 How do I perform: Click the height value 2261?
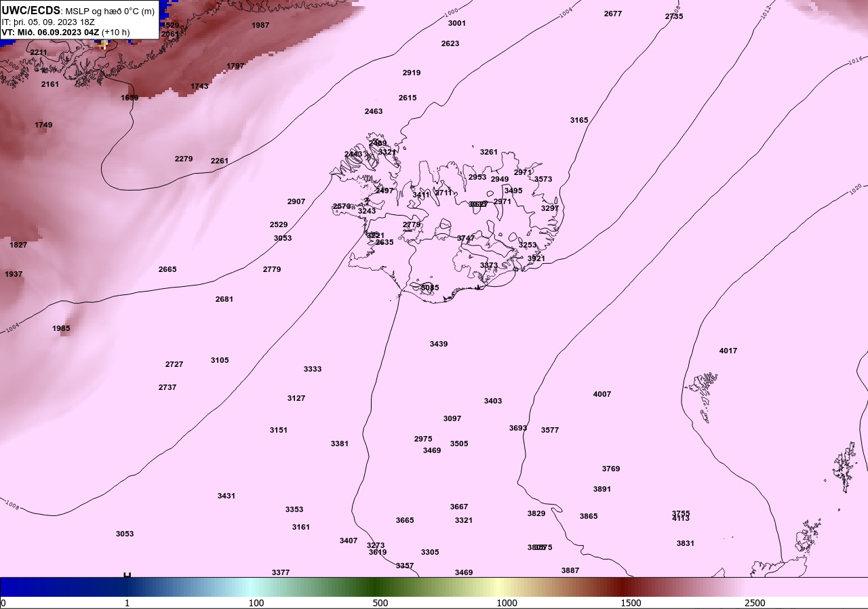(x=220, y=161)
